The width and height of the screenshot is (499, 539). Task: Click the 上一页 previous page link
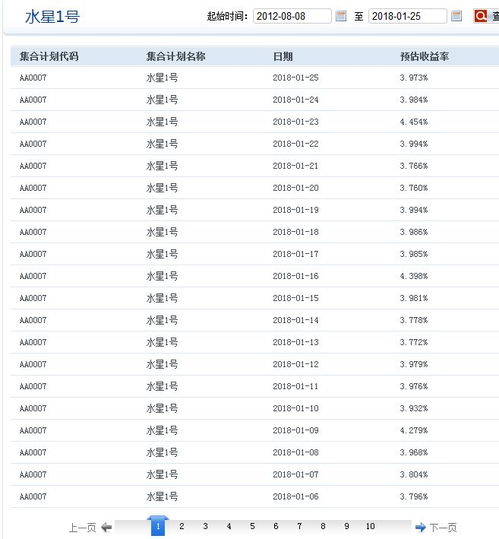[82, 528]
